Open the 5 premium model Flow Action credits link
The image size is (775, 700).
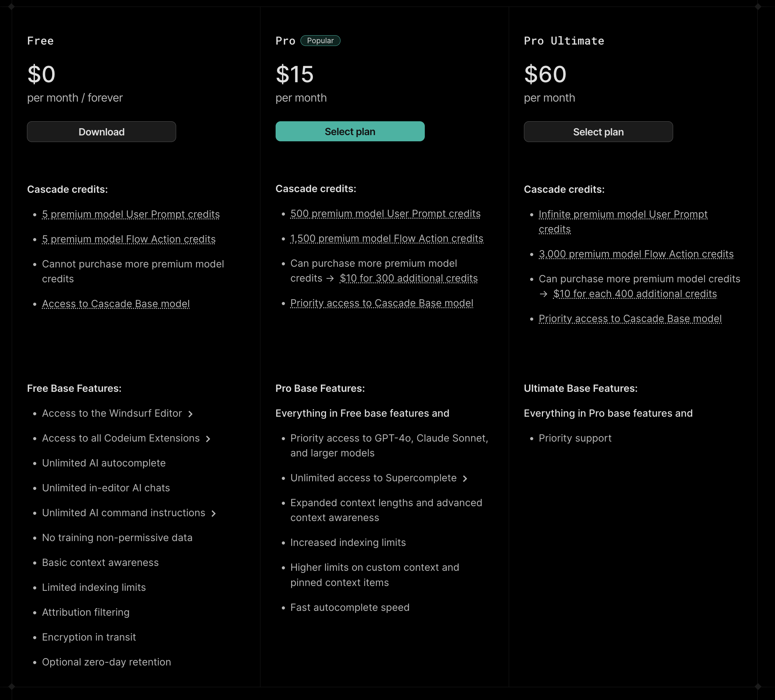coord(129,239)
